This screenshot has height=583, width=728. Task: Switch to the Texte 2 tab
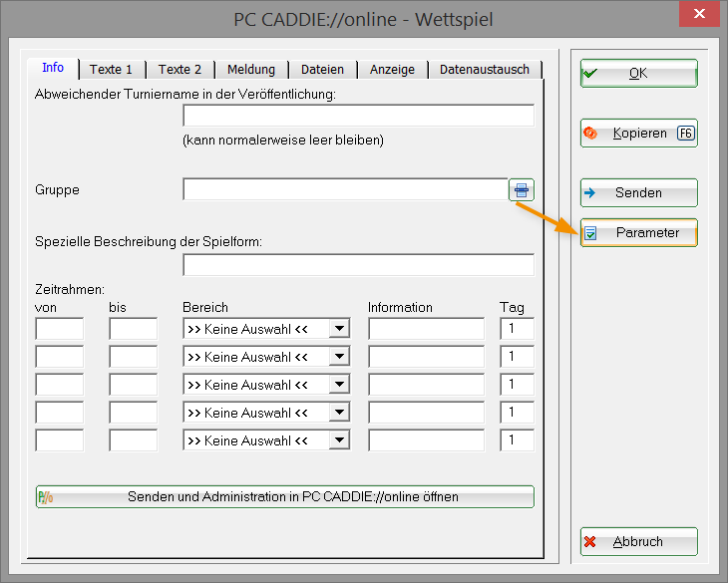(x=180, y=70)
